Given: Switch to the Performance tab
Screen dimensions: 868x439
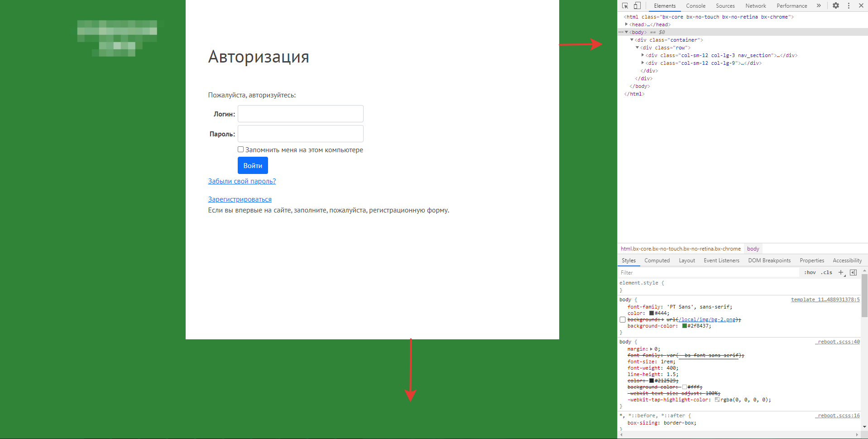Looking at the screenshot, I should coord(792,6).
